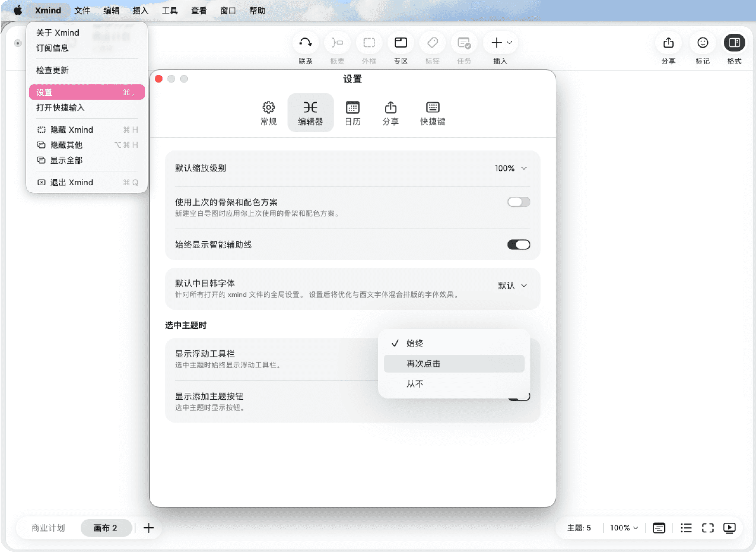Screen dimensions: 756x552
Task: Click the 联系 relationship toolbar icon
Action: [305, 43]
